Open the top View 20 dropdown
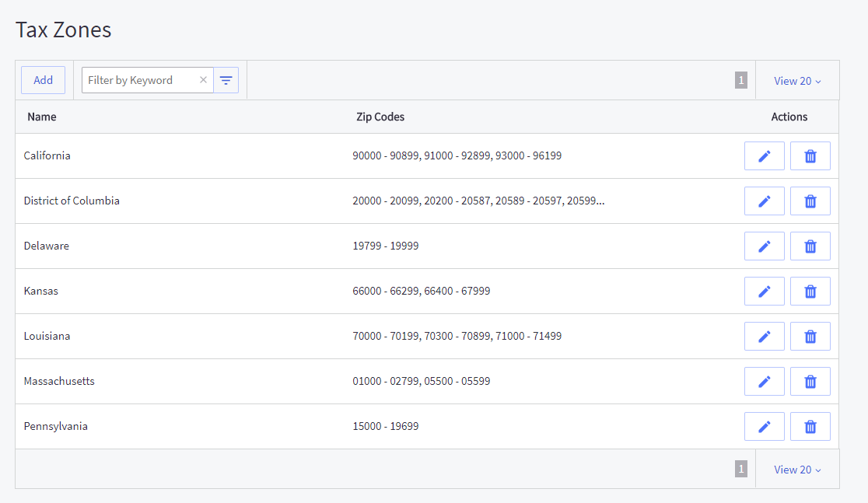This screenshot has width=868, height=503. (x=797, y=81)
